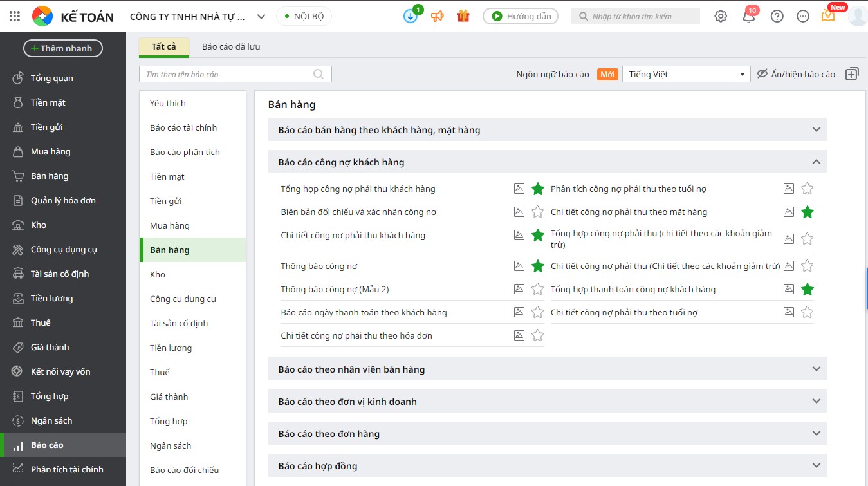868x486 pixels.
Task: Switch to Báo cáo đã lưu tab
Action: (231, 47)
